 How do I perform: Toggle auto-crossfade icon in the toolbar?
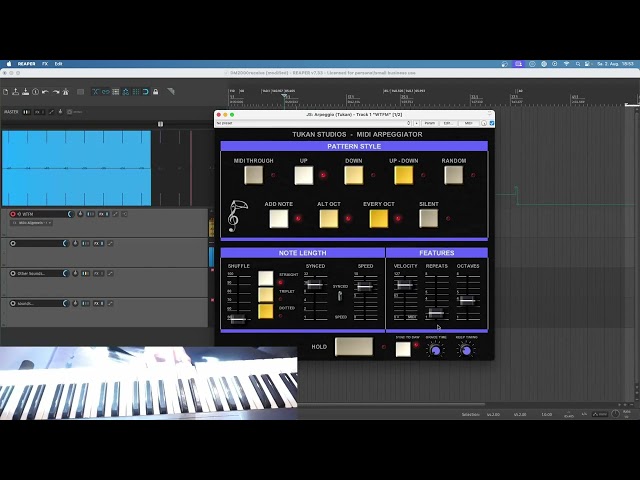pyautogui.click(x=96, y=92)
